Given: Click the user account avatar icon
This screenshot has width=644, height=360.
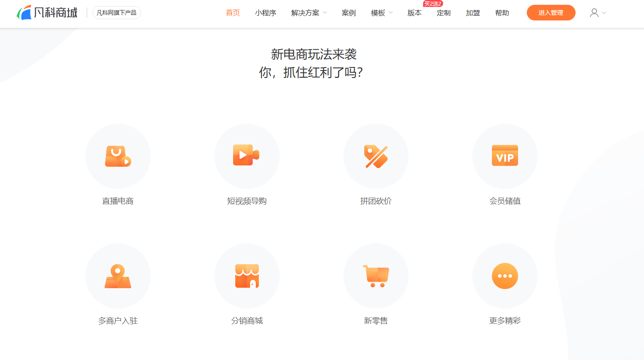Looking at the screenshot, I should tap(594, 13).
